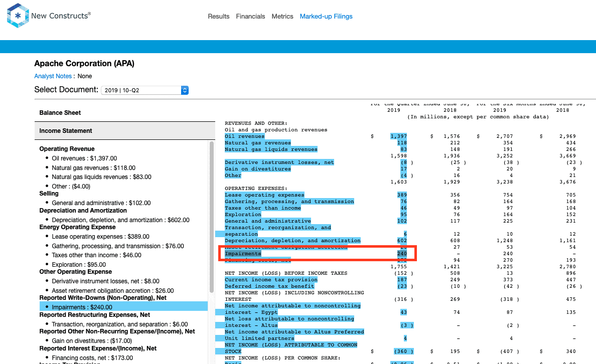Click 'Lease operating expenses' in the filing
Viewport: 596px width, 364px height.
264,195
